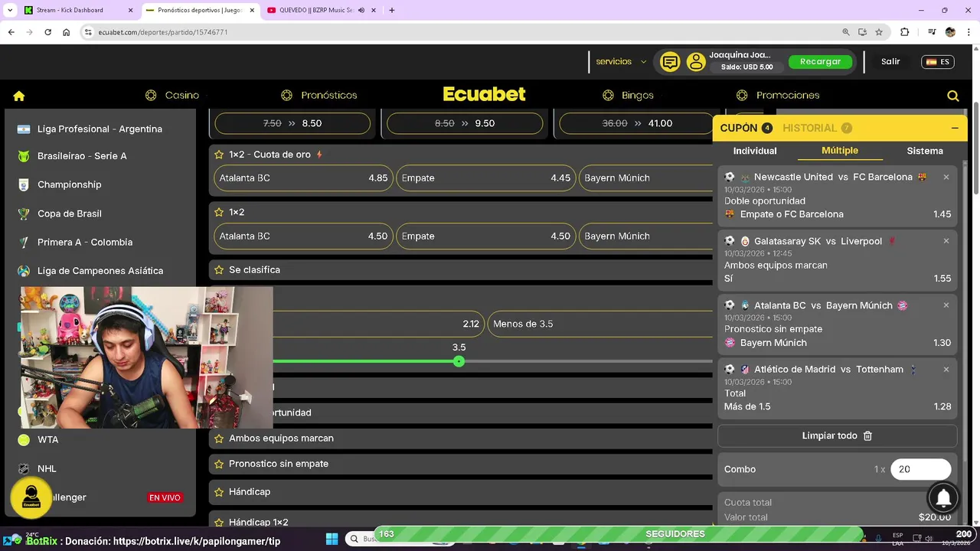Open the servicios dropdown
Screen dimensions: 980x551
point(621,62)
